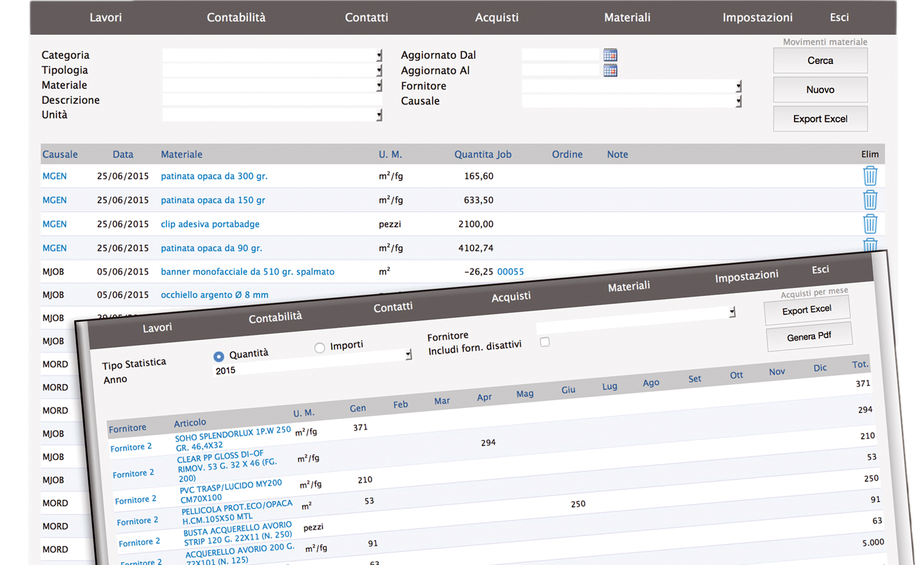This screenshot has height=565, width=924.
Task: Delete the patinata opaca 150 gr row
Action: click(870, 200)
